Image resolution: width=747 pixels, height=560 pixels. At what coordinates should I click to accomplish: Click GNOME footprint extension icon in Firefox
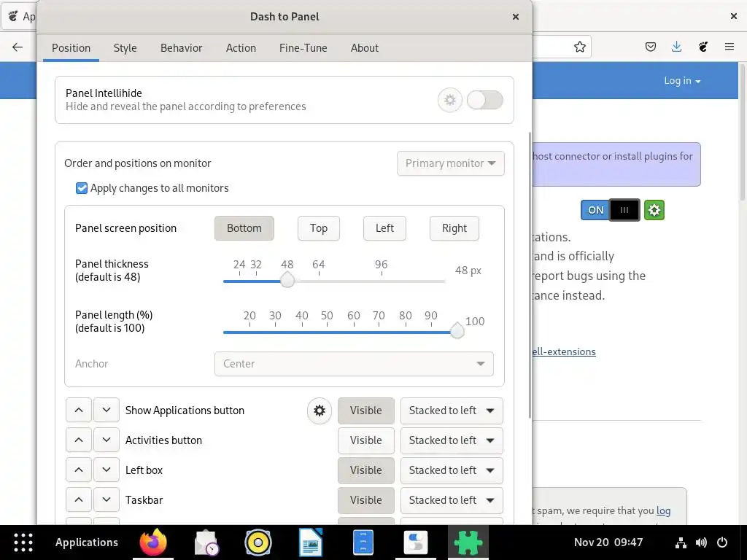coord(703,47)
